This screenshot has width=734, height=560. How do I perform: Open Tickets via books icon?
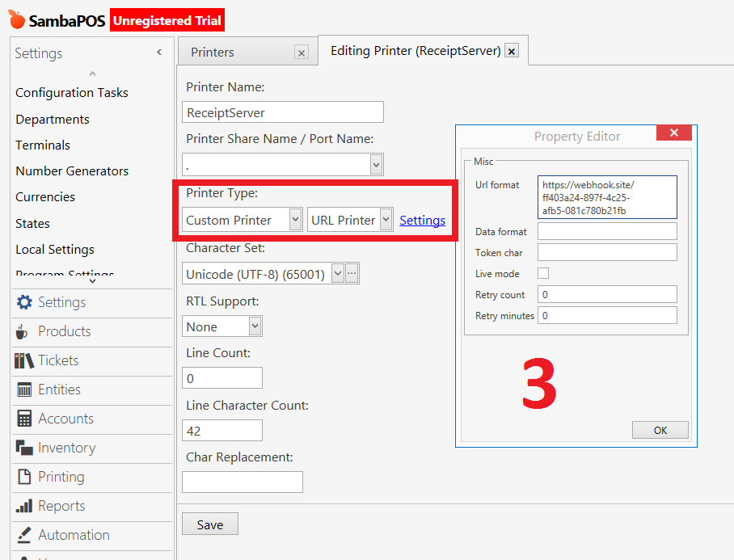[x=24, y=360]
